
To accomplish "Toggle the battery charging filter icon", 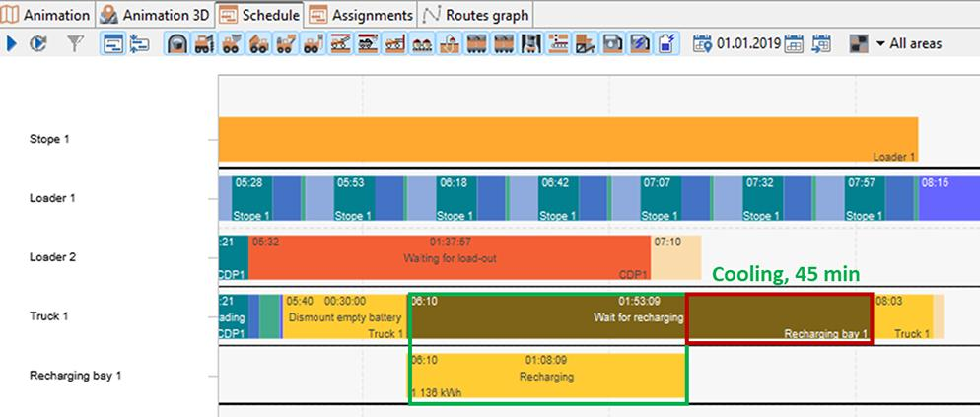I will tap(666, 43).
